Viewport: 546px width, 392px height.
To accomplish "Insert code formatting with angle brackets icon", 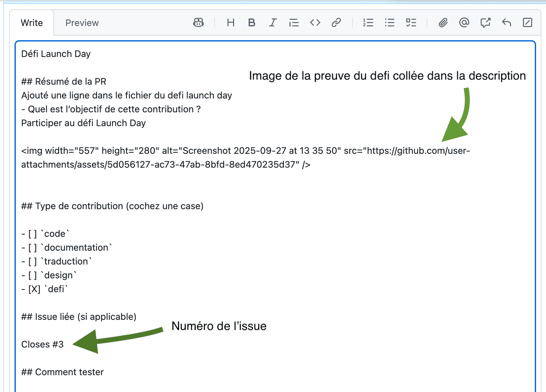I will (x=315, y=22).
